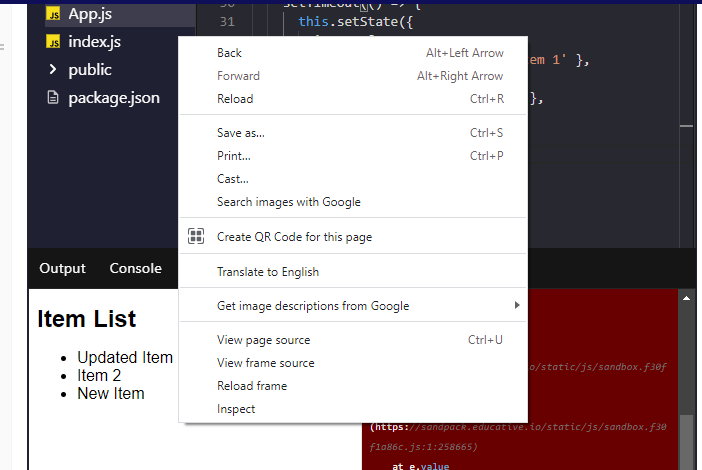Image resolution: width=702 pixels, height=470 pixels.
Task: Click Create QR Code for this page
Action: 294,237
